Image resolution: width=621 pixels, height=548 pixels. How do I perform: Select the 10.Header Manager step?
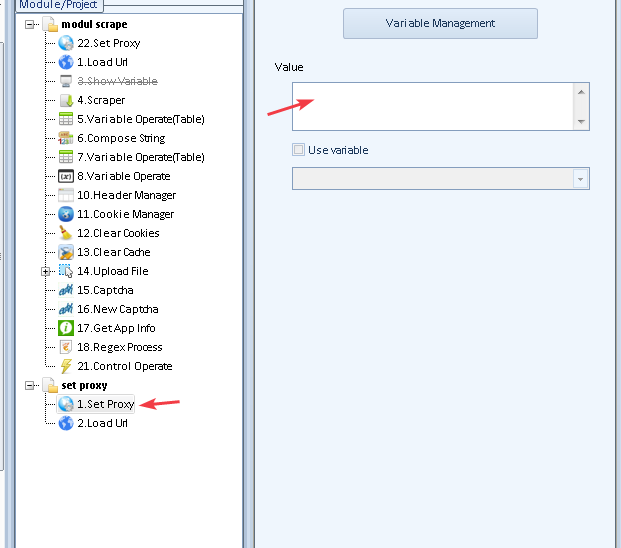(126, 195)
